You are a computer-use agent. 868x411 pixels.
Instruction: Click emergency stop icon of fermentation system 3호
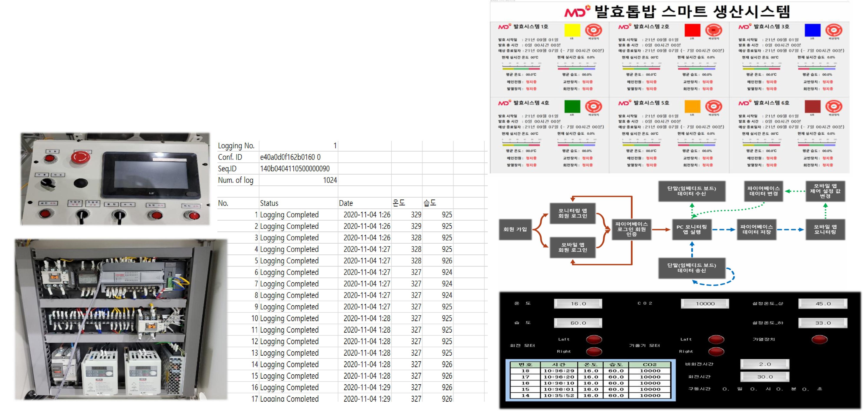[834, 30]
